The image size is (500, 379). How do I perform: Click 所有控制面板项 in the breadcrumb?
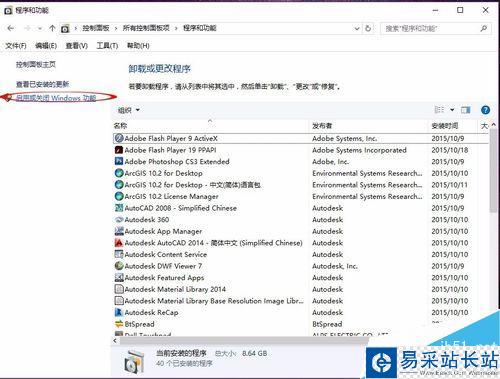146,28
